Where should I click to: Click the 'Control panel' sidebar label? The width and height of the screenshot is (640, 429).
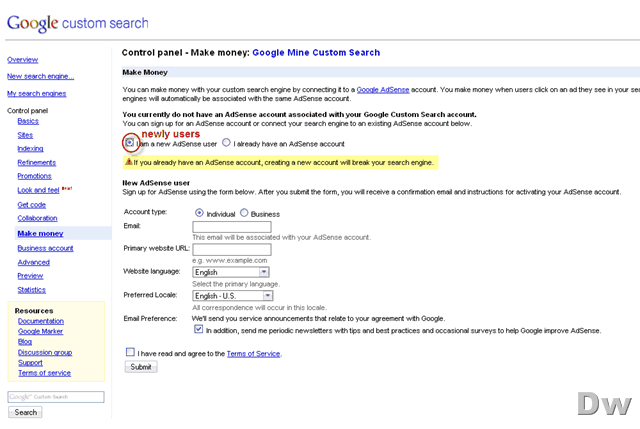(27, 111)
